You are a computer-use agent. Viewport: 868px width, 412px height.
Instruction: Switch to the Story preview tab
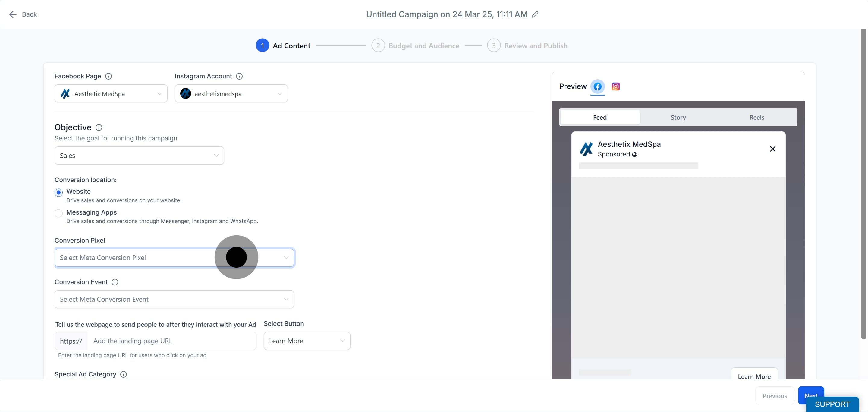tap(678, 117)
